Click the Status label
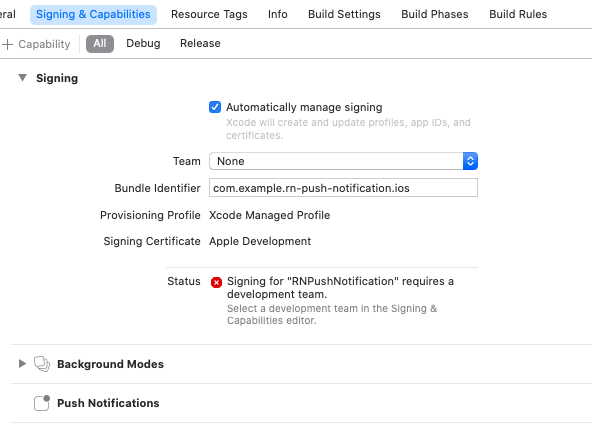This screenshot has width=592, height=443. click(x=184, y=281)
